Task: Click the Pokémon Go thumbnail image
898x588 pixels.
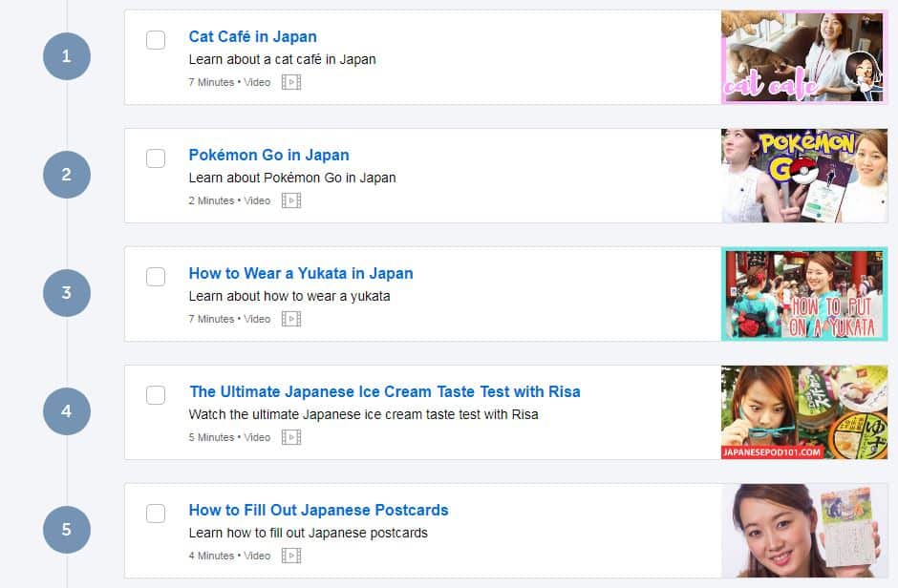Action: [x=803, y=176]
